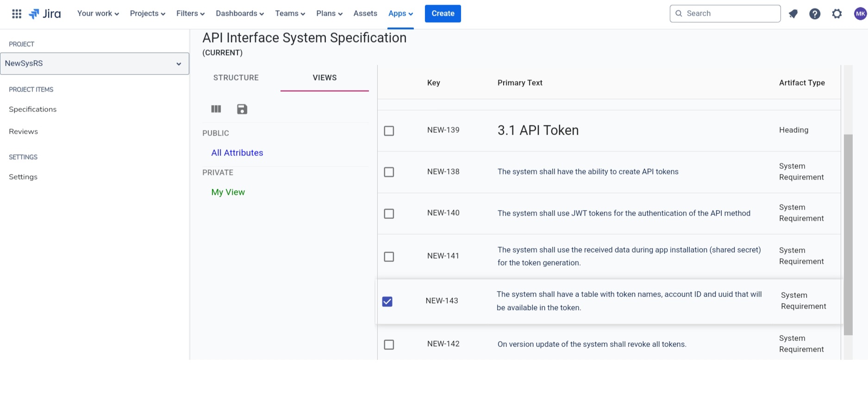This screenshot has width=868, height=395.
Task: Click the save view floppy icon
Action: [242, 109]
